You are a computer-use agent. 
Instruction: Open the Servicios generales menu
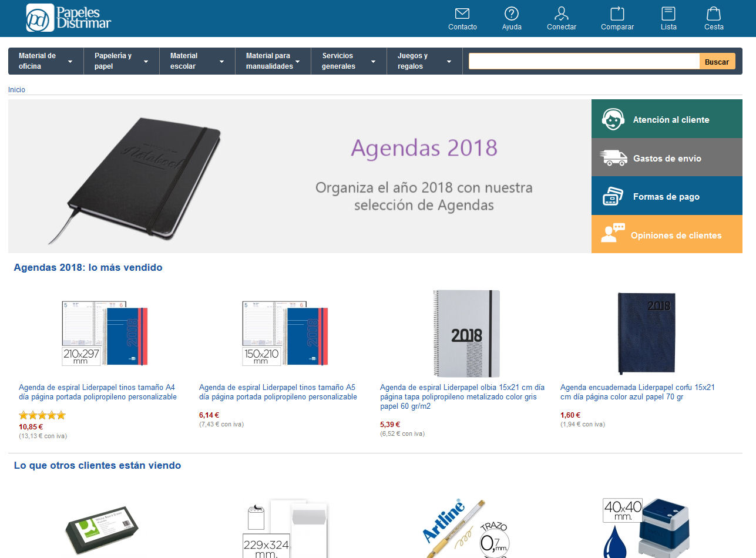click(349, 61)
